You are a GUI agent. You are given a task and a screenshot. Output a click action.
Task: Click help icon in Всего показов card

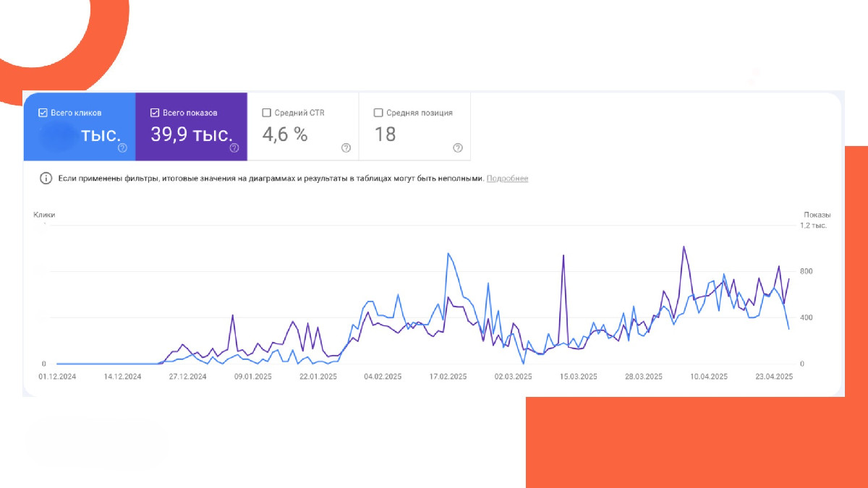pyautogui.click(x=234, y=148)
